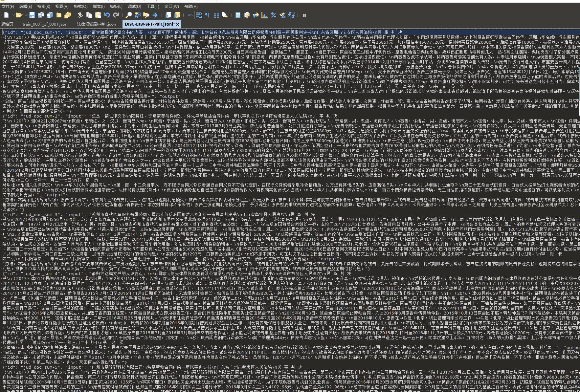Switch to the 起始页 tab
The height and width of the screenshot is (392, 580).
pos(7,24)
